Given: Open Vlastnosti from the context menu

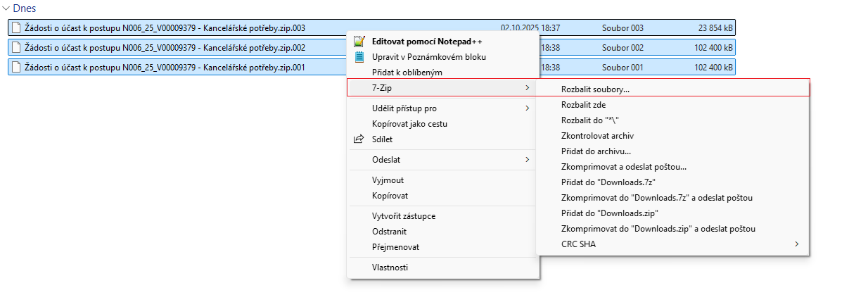Looking at the screenshot, I should (x=390, y=268).
